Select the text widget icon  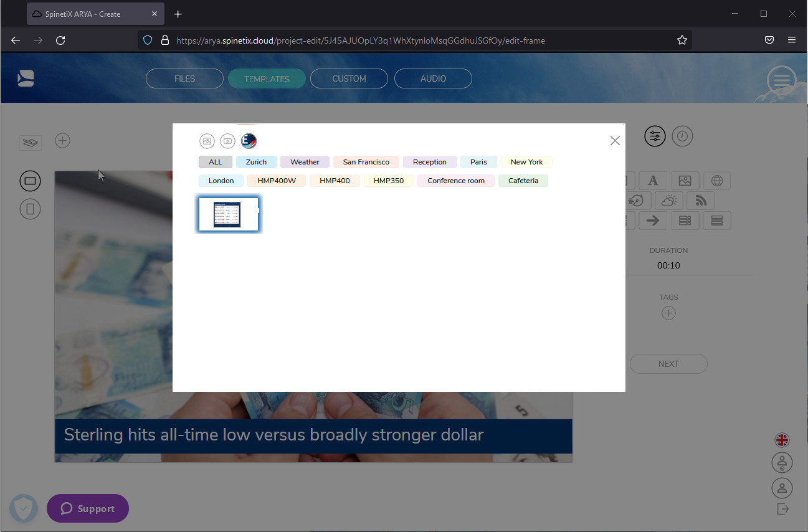pos(653,181)
